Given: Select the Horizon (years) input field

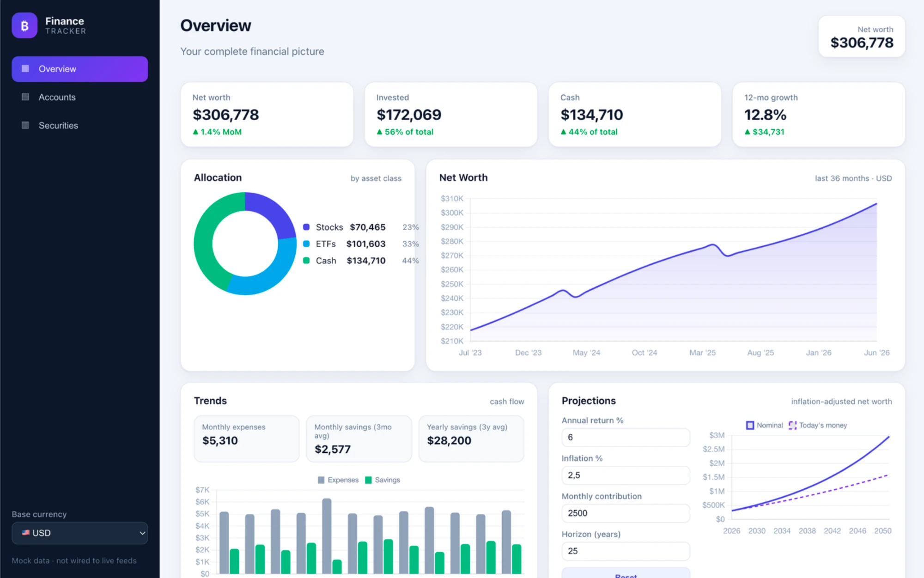Looking at the screenshot, I should 626,551.
